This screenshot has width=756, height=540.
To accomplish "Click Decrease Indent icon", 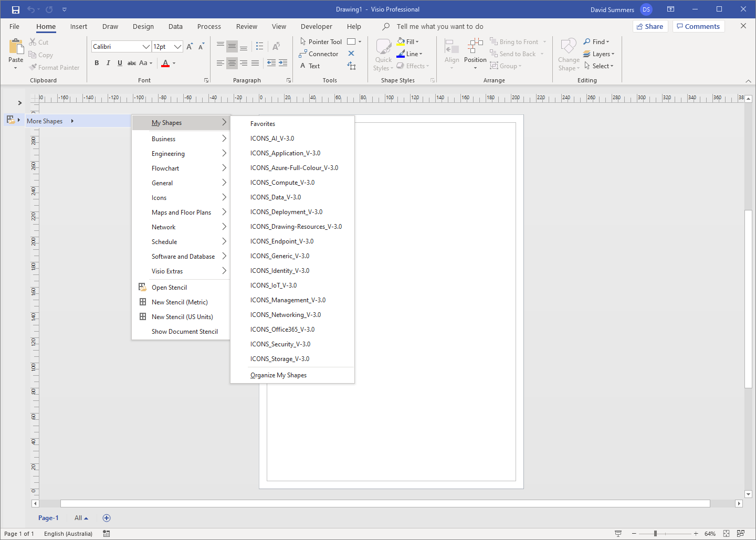I will click(271, 63).
